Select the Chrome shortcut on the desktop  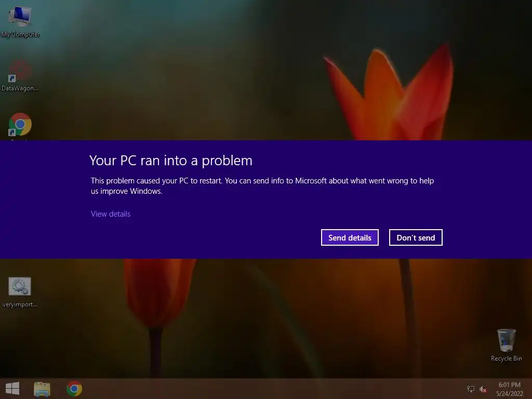(20, 125)
